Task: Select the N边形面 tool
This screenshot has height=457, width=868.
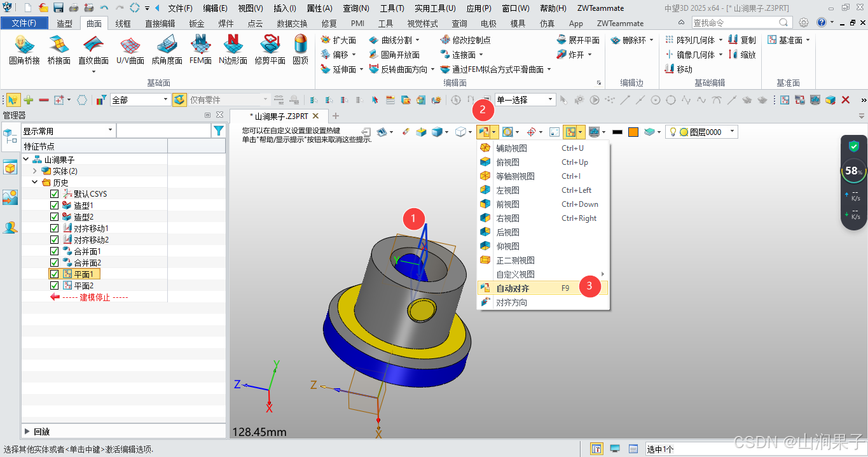Action: click(x=233, y=50)
